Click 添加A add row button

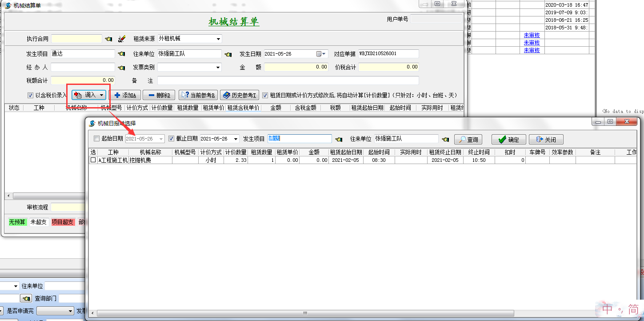tap(125, 95)
